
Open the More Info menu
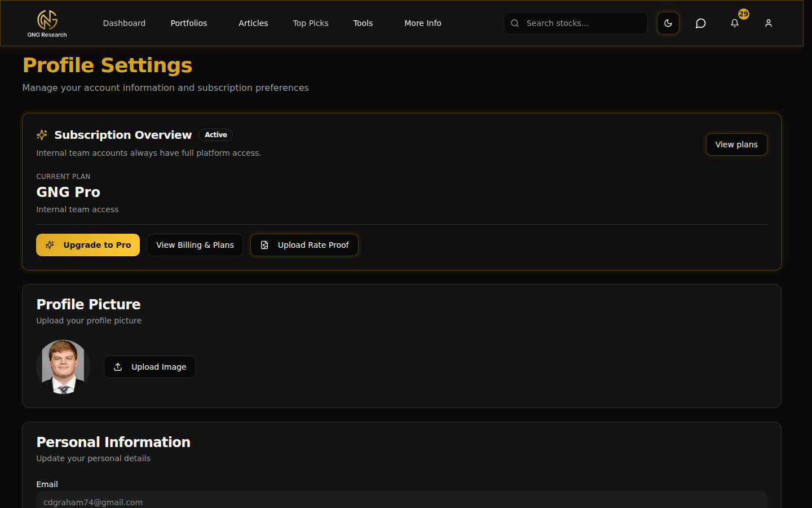click(423, 23)
